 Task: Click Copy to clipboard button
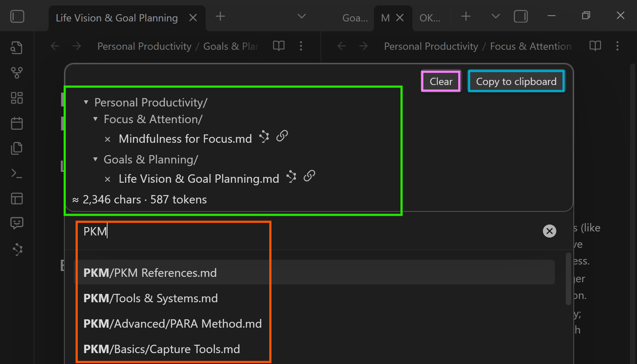[x=516, y=81]
